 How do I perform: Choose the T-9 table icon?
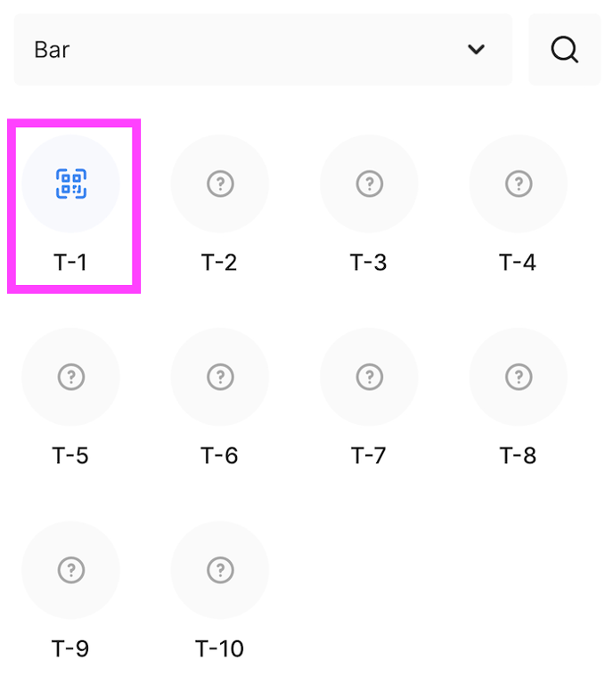click(x=71, y=570)
